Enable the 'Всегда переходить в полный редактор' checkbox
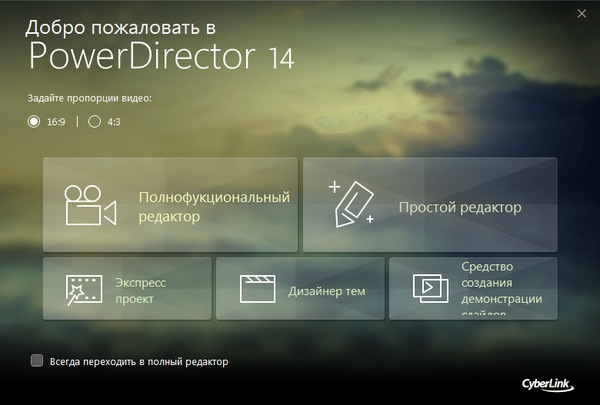This screenshot has width=600, height=405. pos(37,361)
